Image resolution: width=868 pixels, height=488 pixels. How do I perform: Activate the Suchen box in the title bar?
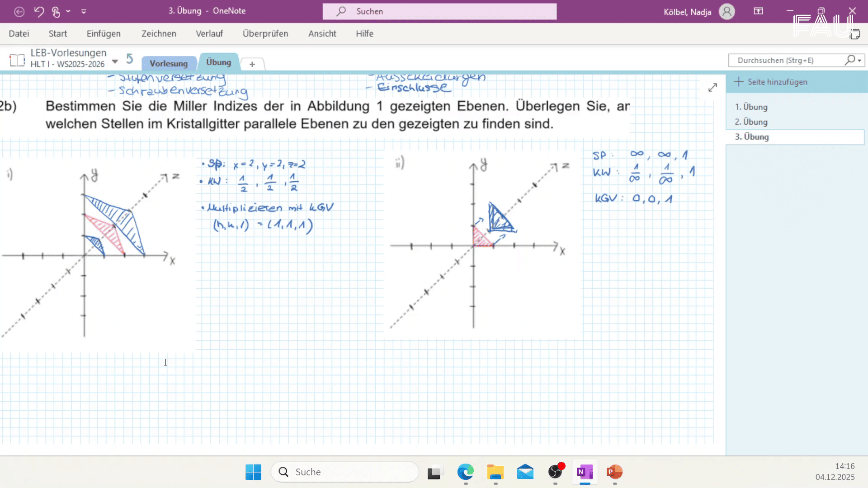click(439, 11)
